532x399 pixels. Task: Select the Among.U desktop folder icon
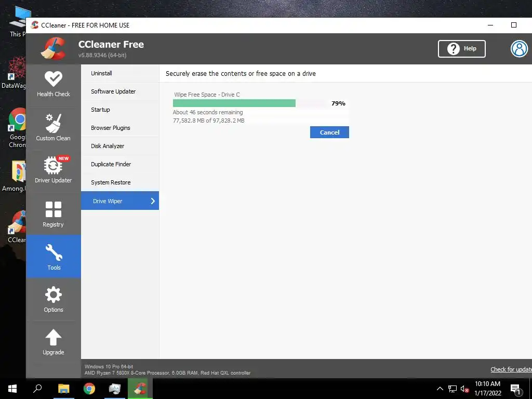click(x=14, y=176)
